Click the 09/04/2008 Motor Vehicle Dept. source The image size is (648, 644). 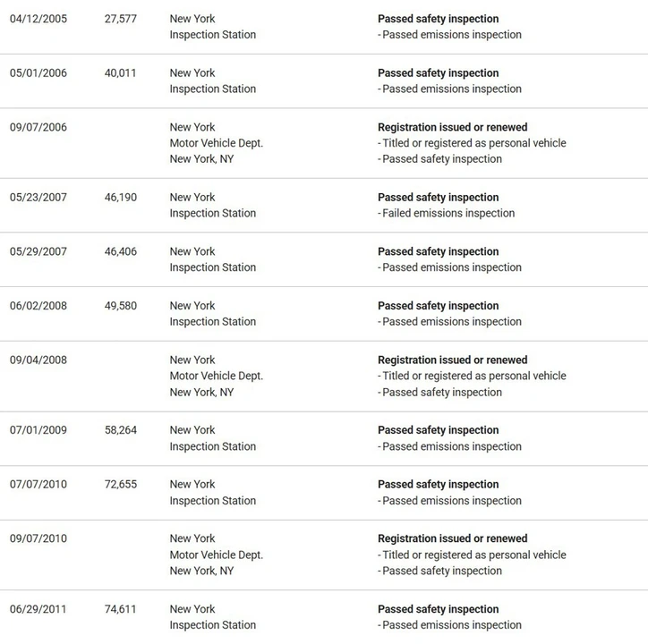coord(216,376)
